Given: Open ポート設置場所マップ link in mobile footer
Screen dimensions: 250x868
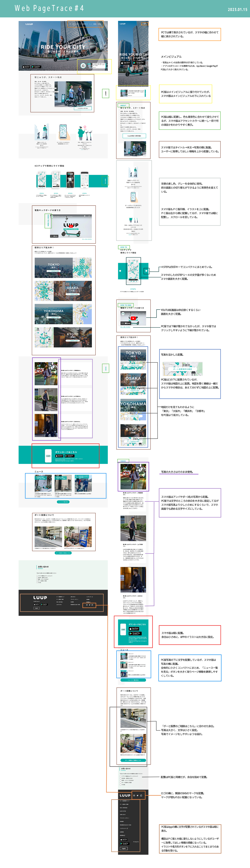Looking at the screenshot, I should (124, 801).
